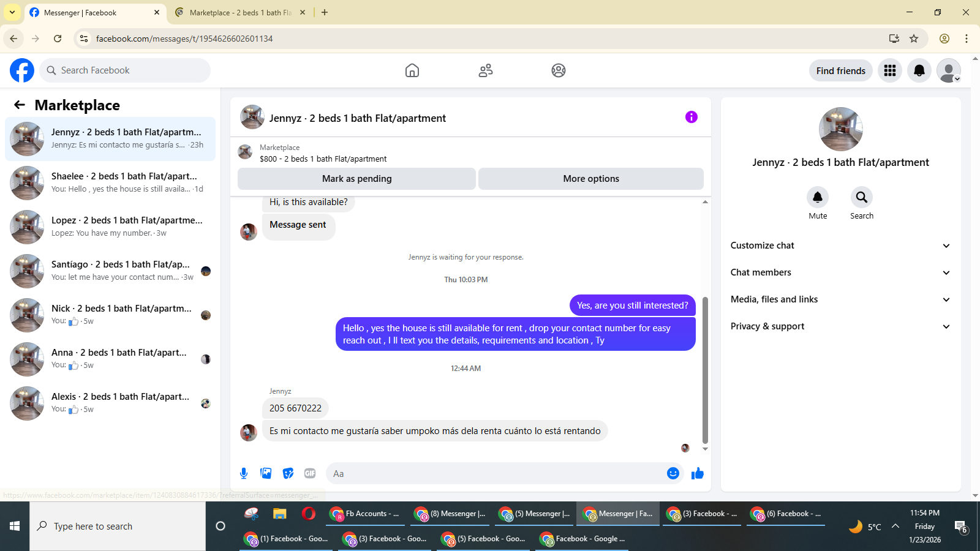Image resolution: width=980 pixels, height=551 pixels.
Task: Open Windows Start menu
Action: point(15,526)
